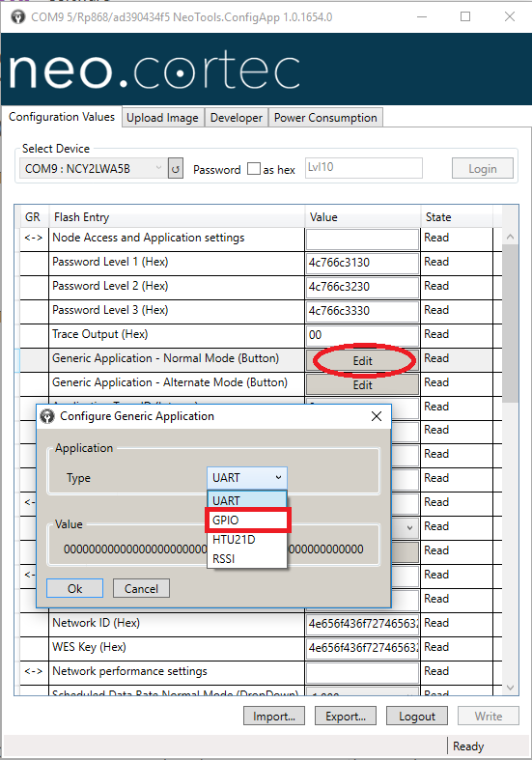Click the Login button
This screenshot has width=532, height=760.
point(483,169)
